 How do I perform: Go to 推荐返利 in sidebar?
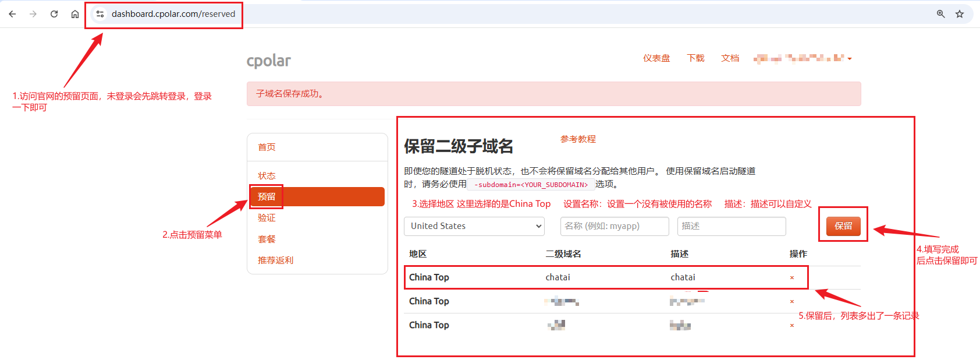pyautogui.click(x=275, y=260)
